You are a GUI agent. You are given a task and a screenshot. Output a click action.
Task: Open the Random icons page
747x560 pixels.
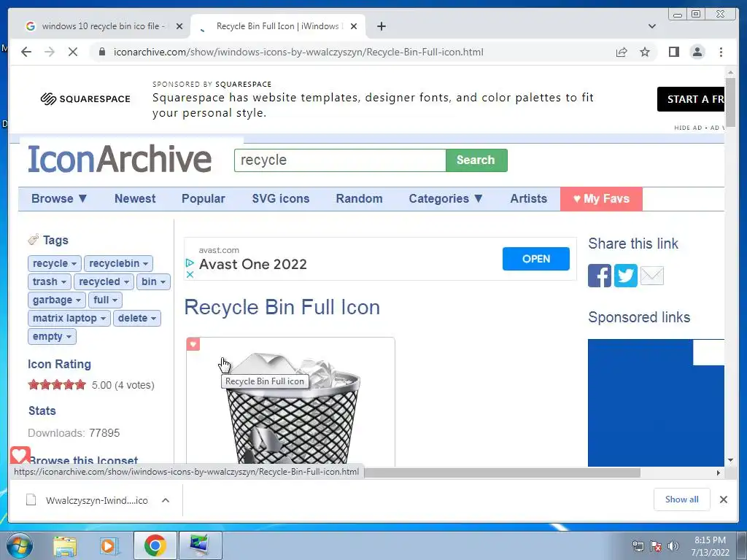tap(359, 198)
